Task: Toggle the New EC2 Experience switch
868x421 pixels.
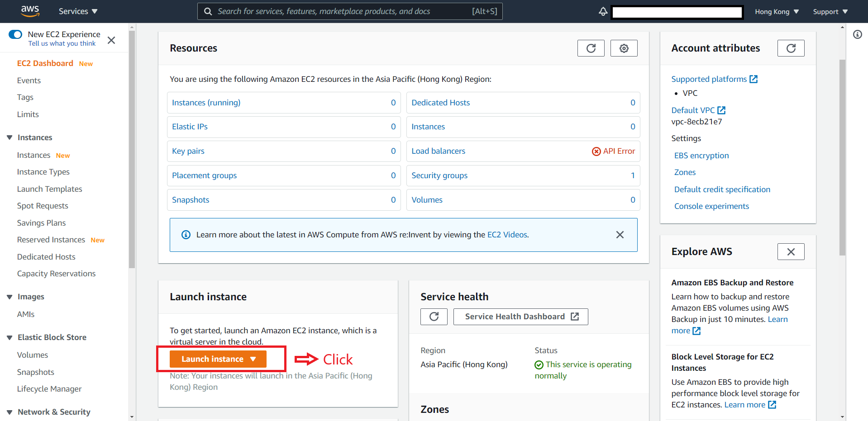Action: coord(15,34)
